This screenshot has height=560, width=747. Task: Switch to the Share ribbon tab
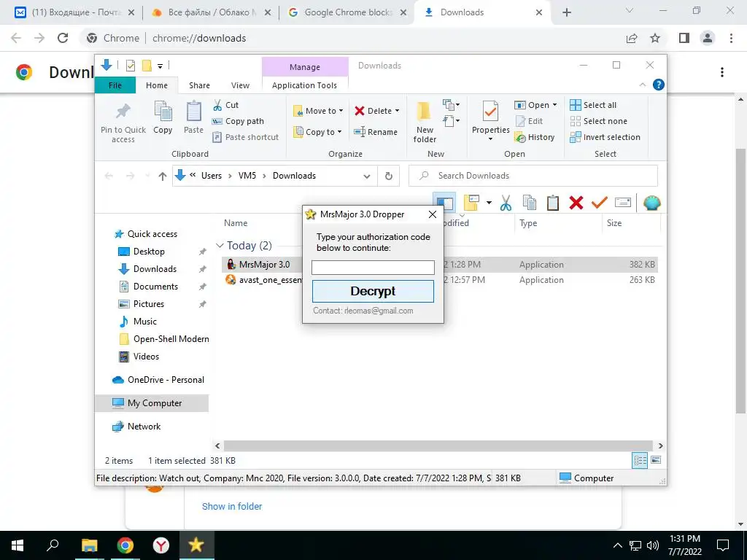tap(199, 85)
